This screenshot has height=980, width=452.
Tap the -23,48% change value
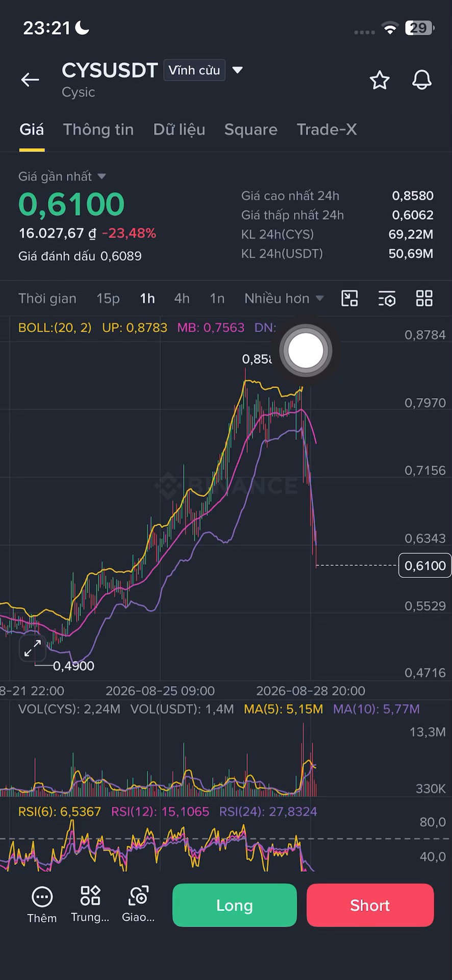(129, 233)
